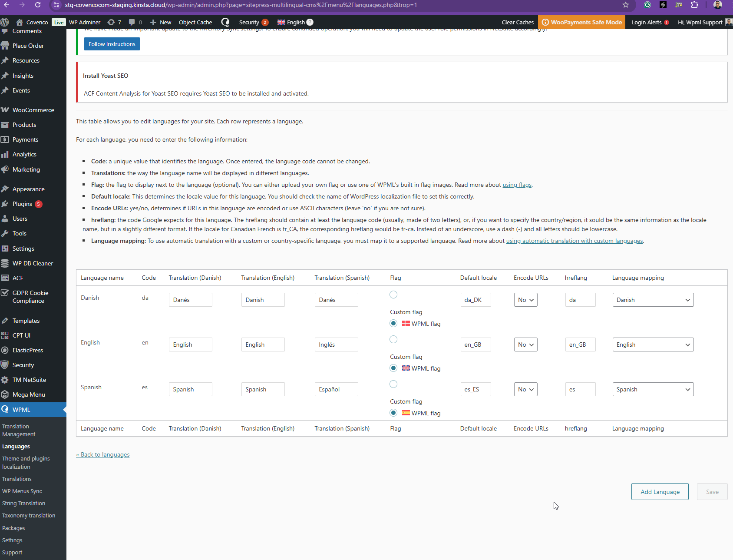733x560 pixels.
Task: Select WPML flag radio for Spanish
Action: pyautogui.click(x=393, y=413)
